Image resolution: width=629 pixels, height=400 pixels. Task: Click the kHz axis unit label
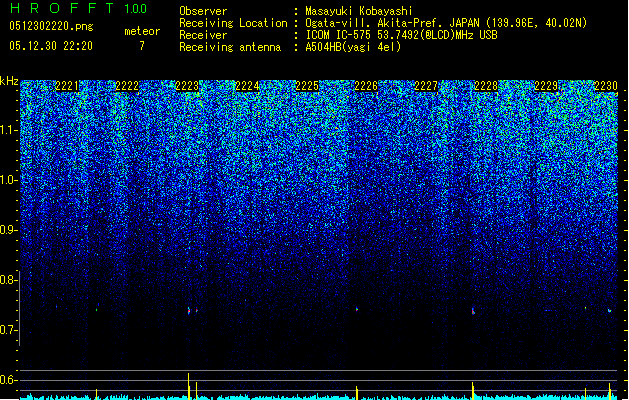pos(9,81)
